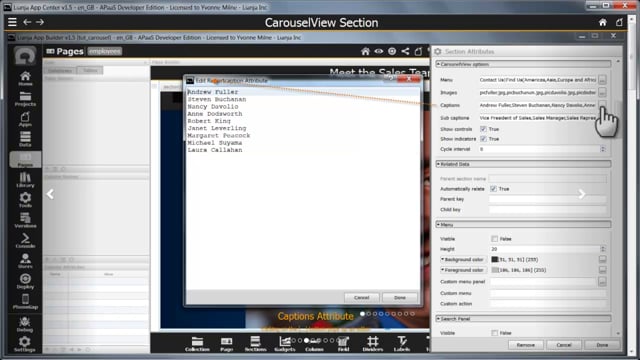Open Versions in the left sidebar
Viewport: 640px width, 360px height.
coord(25,220)
